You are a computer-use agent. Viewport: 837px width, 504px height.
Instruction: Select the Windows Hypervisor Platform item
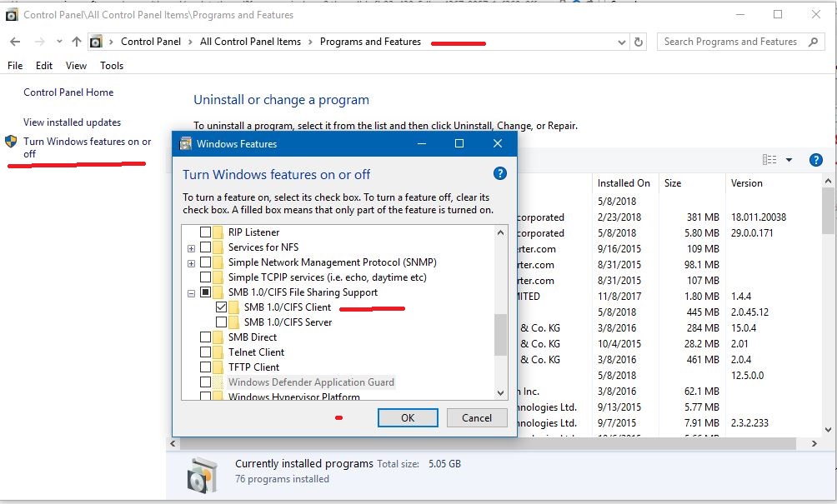pos(294,397)
